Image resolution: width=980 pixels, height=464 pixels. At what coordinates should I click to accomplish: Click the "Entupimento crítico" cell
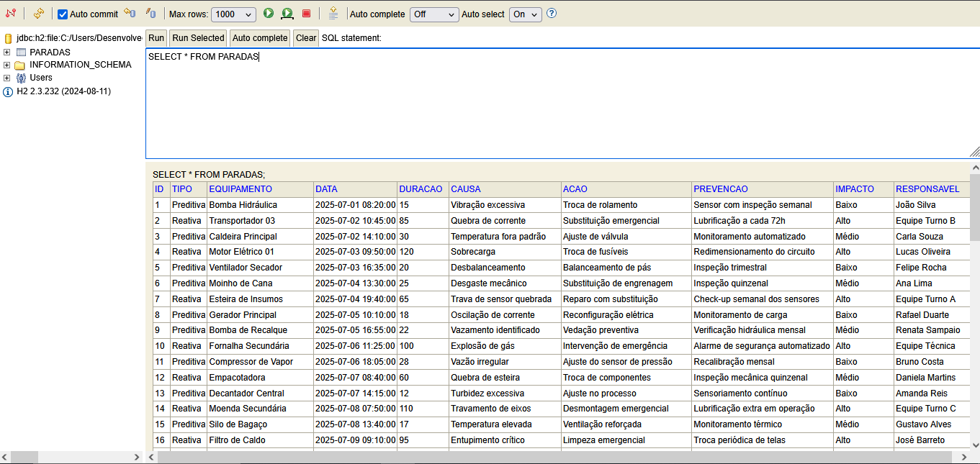[505, 440]
